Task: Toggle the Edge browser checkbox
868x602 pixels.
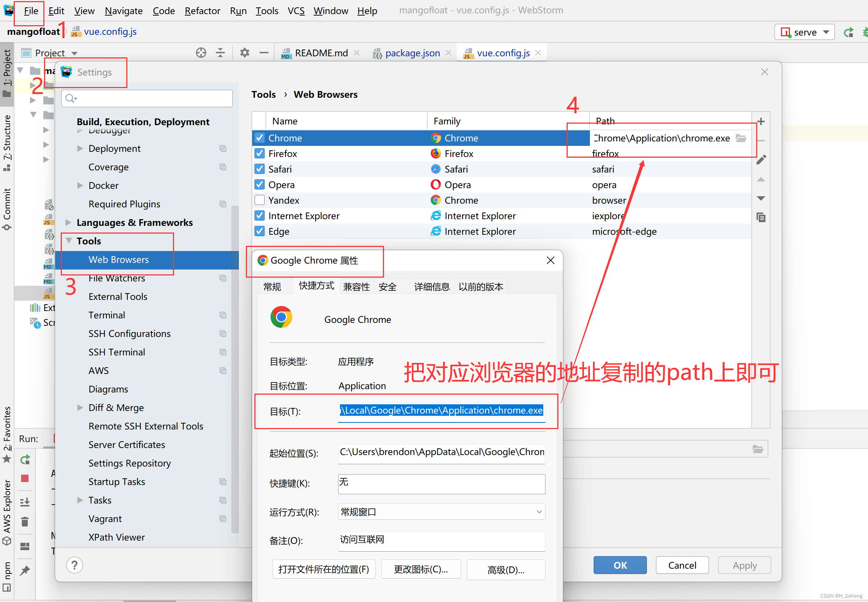Action: pyautogui.click(x=260, y=231)
